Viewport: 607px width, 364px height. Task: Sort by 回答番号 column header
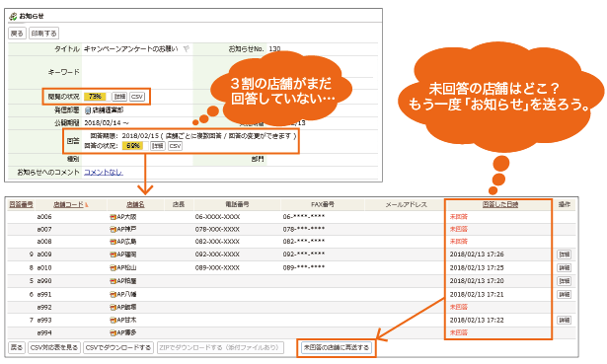(21, 204)
